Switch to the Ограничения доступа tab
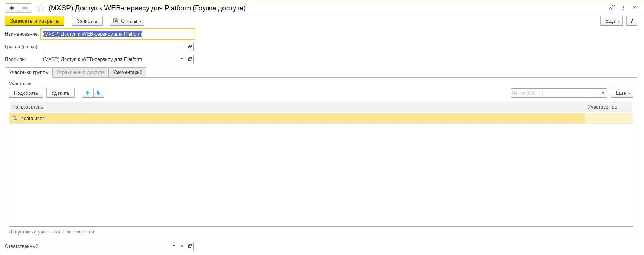The width and height of the screenshot is (644, 255). tap(81, 72)
